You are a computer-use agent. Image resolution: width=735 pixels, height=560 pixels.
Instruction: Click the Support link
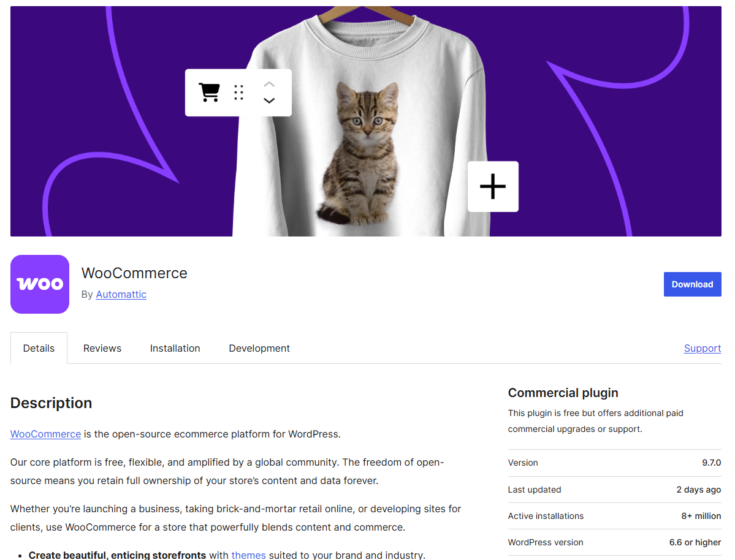pos(702,347)
